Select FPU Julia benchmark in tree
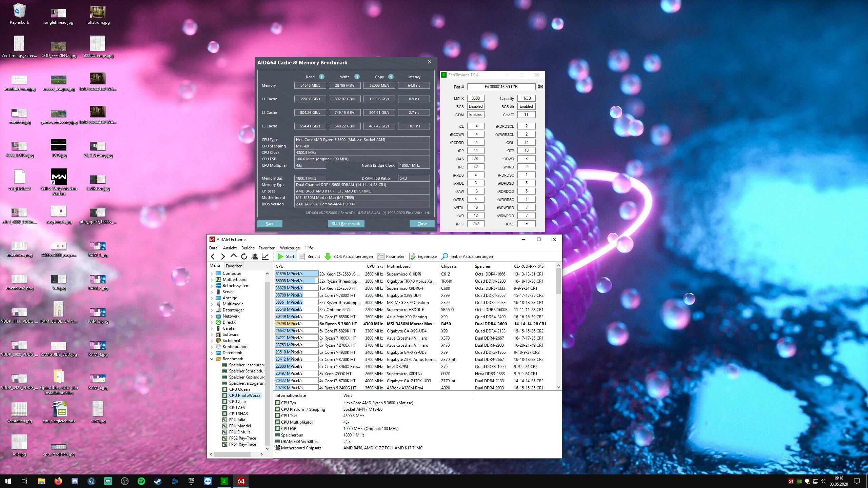This screenshot has width=868, height=488. point(237,420)
